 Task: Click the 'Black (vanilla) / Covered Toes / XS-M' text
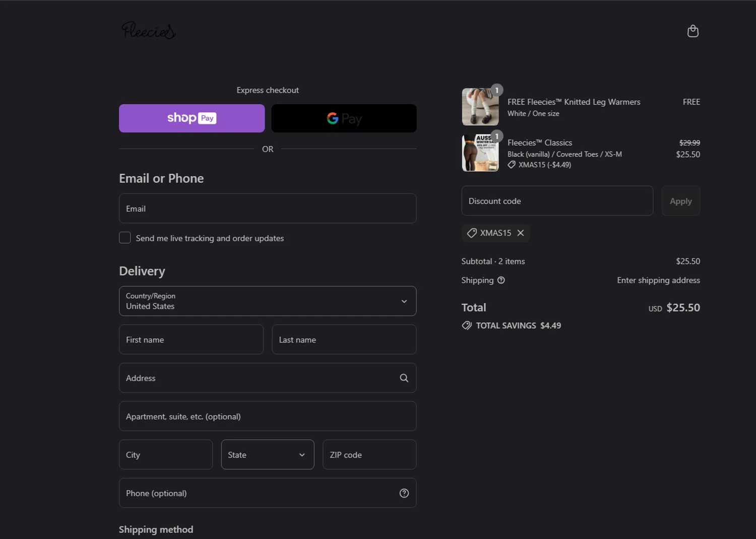(x=564, y=154)
